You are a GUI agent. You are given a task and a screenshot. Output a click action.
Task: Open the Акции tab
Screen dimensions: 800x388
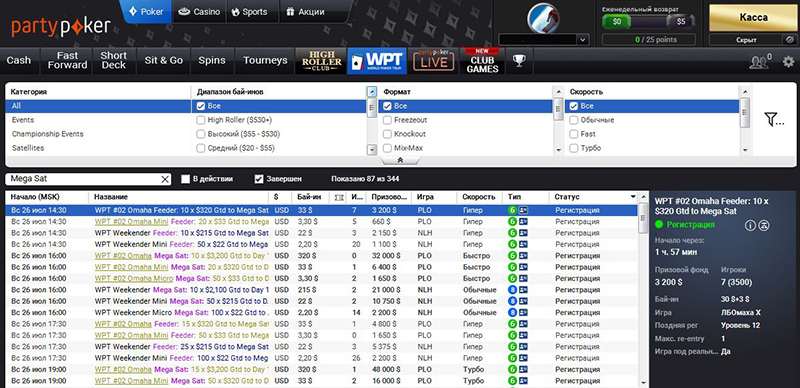[305, 11]
